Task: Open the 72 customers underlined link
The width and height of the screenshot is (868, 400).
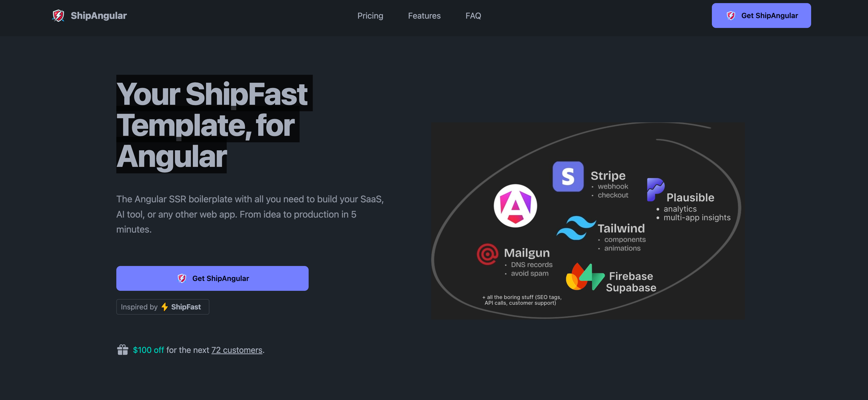Action: (237, 350)
